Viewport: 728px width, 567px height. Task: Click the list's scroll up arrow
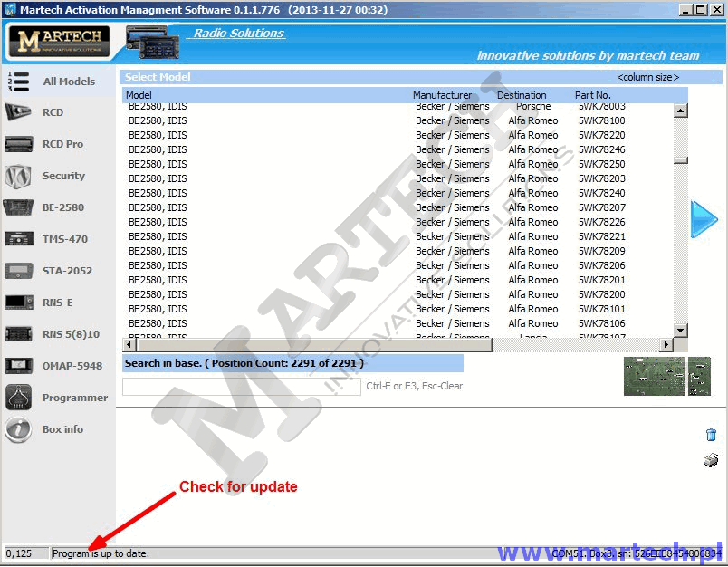[x=680, y=111]
